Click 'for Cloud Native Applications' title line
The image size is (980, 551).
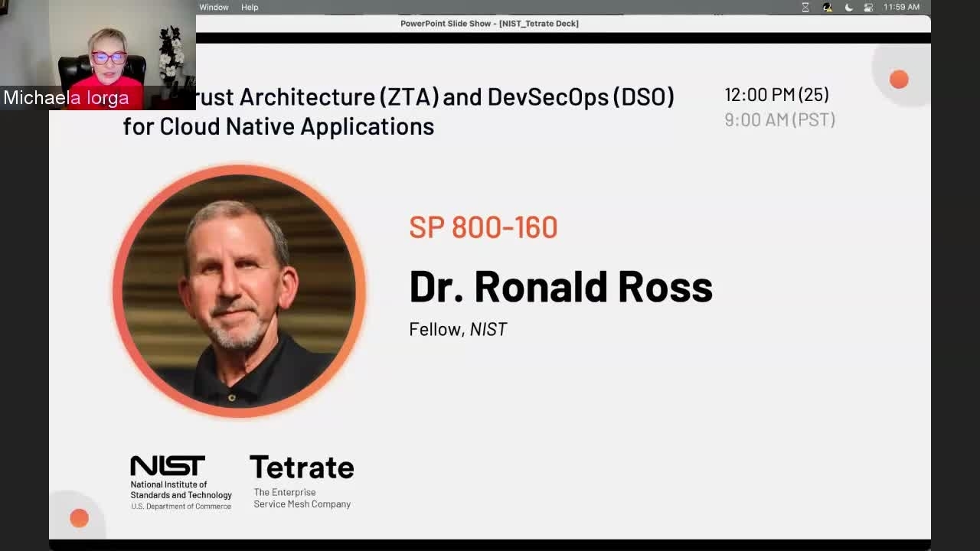pos(279,126)
